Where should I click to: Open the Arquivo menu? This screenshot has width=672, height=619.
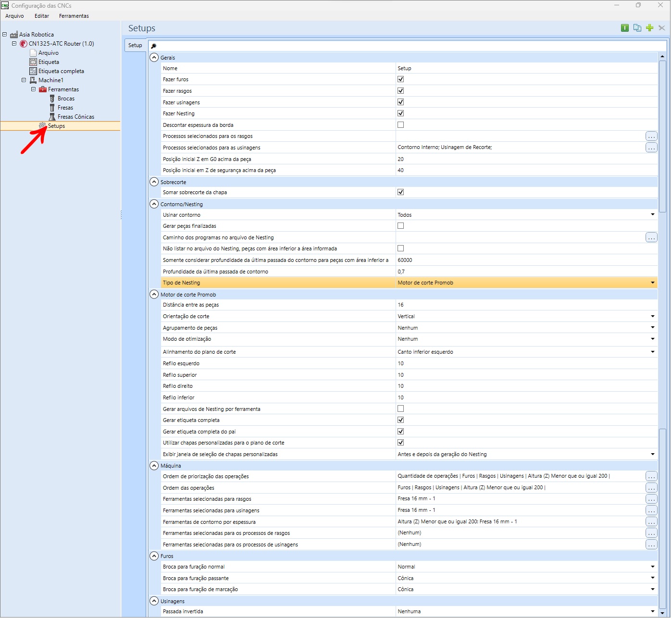(x=14, y=16)
